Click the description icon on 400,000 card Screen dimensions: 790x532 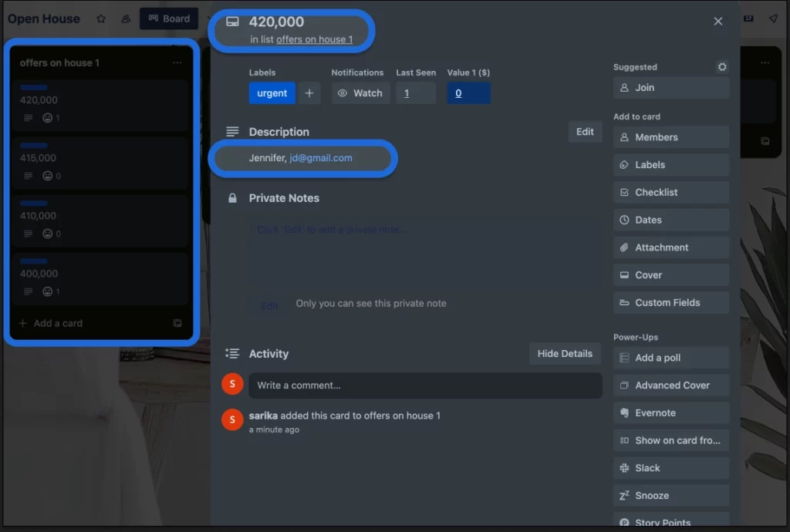point(29,291)
